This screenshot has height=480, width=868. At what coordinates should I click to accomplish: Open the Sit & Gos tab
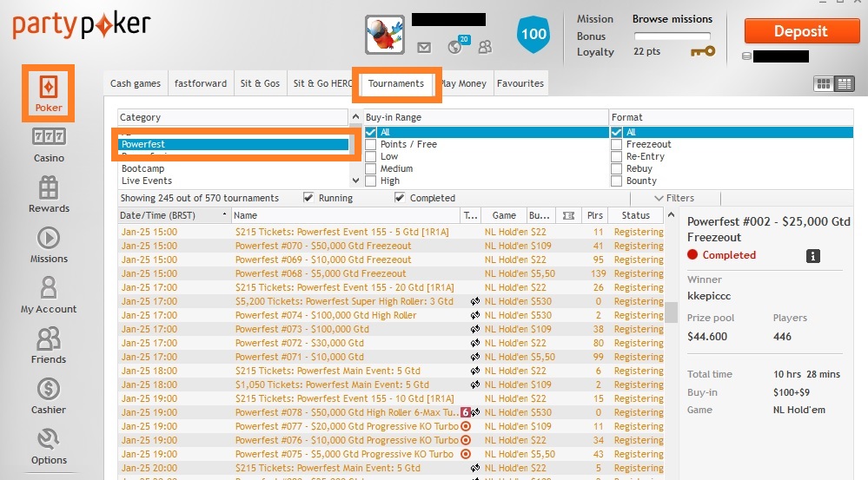coord(260,83)
